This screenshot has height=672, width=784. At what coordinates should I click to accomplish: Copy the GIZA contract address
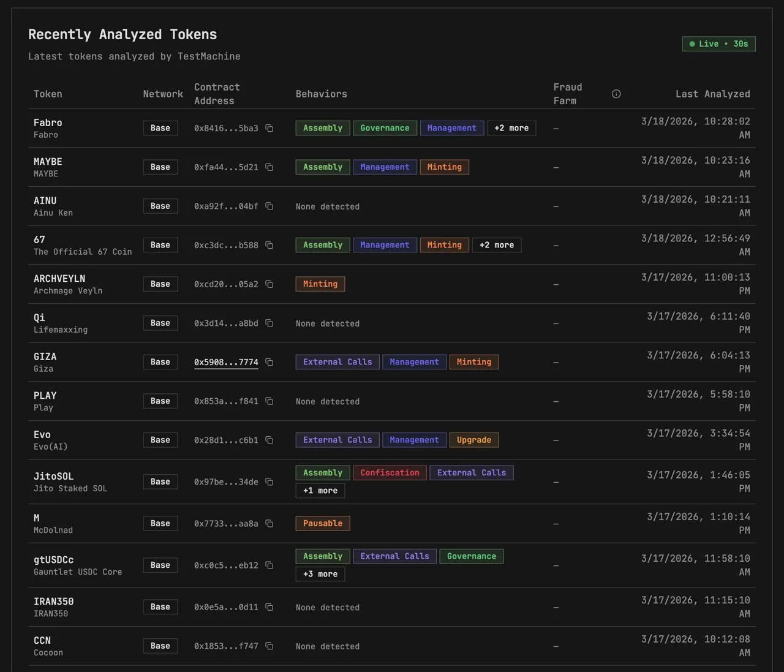tap(269, 362)
